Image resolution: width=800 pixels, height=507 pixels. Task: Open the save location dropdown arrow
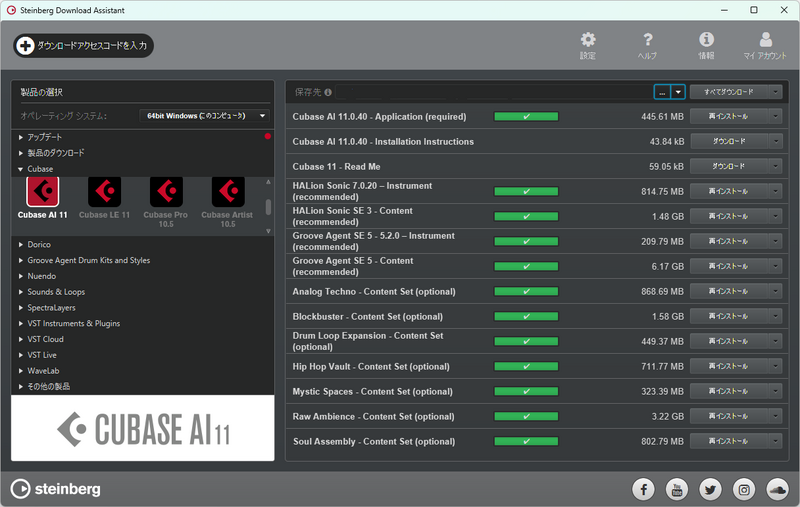pos(678,92)
